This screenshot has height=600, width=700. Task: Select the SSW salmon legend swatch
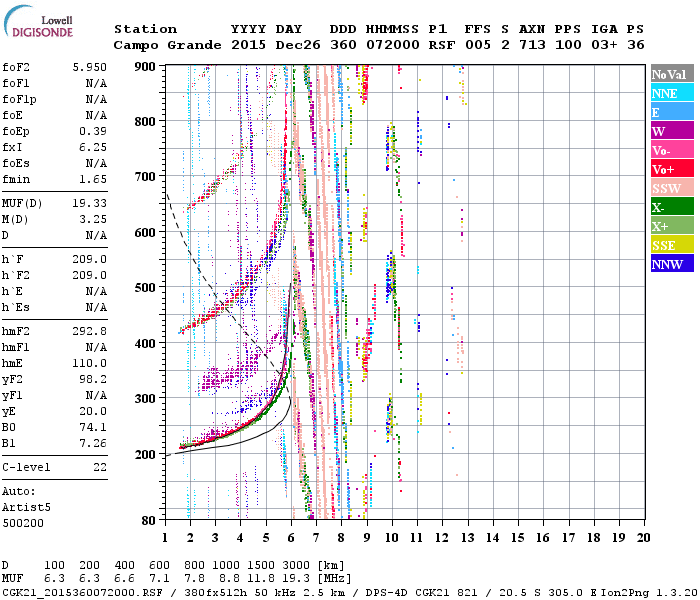(x=672, y=188)
